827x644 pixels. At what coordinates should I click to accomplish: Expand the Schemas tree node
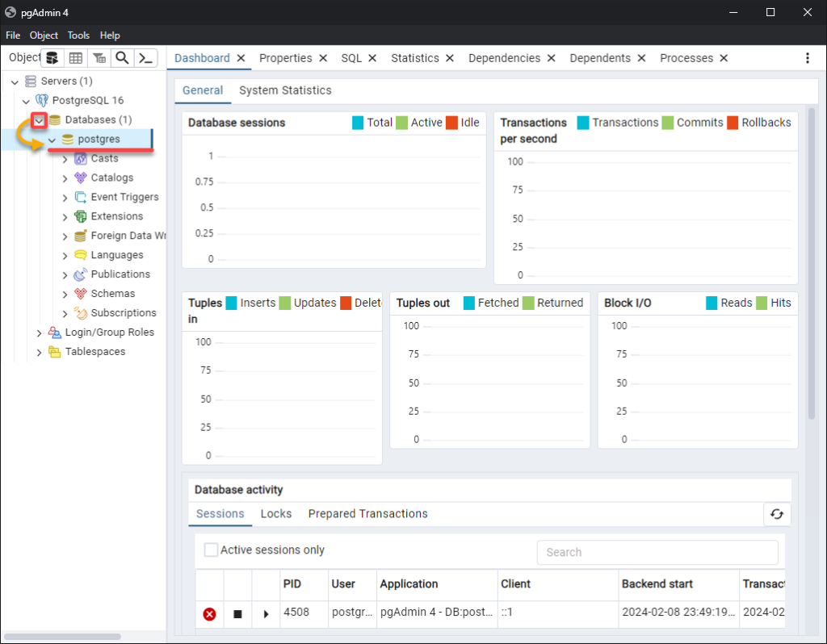tap(65, 294)
